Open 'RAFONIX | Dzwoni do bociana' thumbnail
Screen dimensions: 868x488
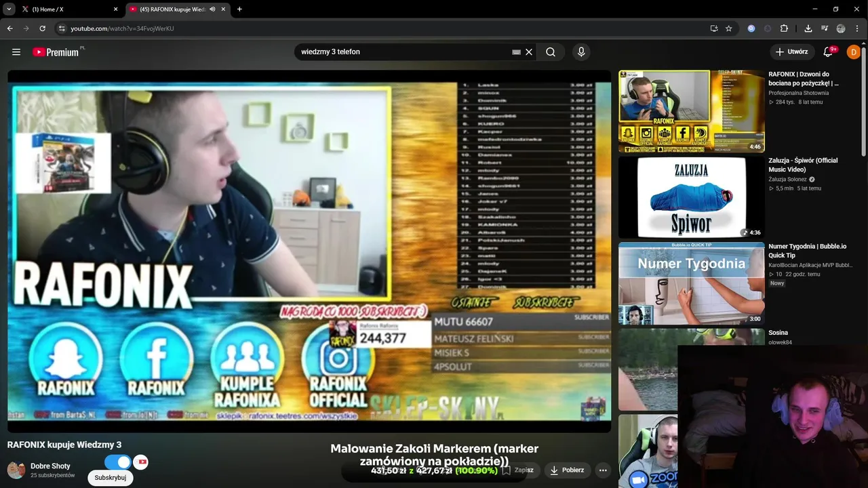[691, 111]
